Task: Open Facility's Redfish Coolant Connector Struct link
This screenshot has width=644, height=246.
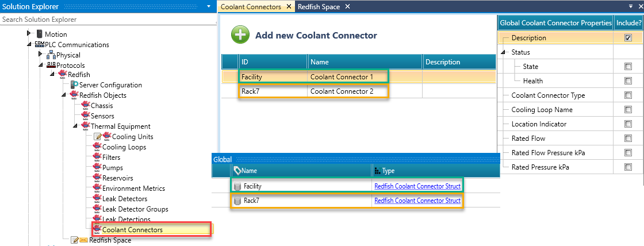Action: pyautogui.click(x=417, y=186)
